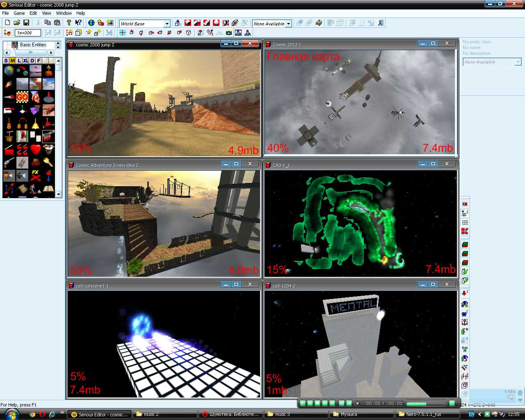
Task: Copy the selection with the Copy icon
Action: tap(48, 23)
